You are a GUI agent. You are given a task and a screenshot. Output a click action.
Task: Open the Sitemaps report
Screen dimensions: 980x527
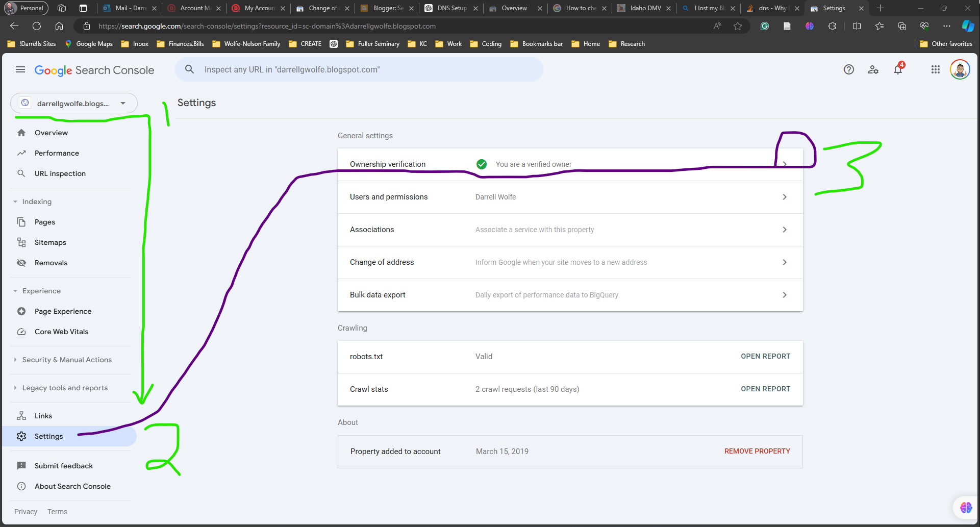[50, 242]
